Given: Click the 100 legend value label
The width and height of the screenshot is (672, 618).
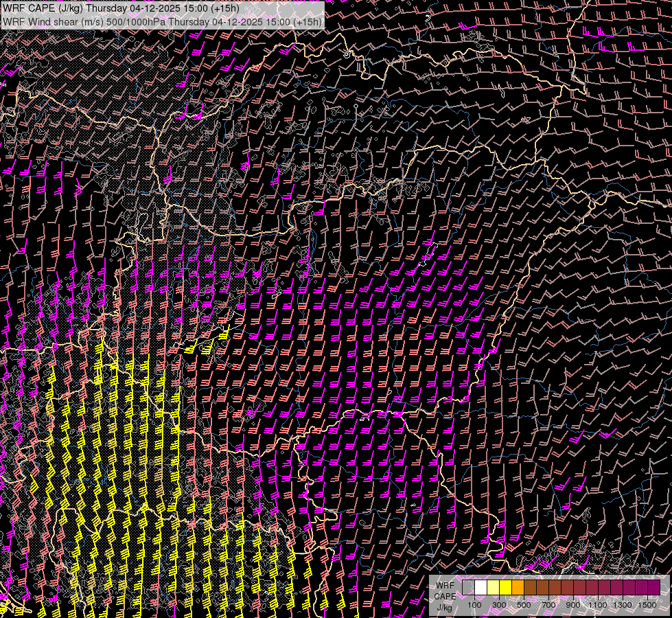Looking at the screenshot, I should pyautogui.click(x=474, y=605).
